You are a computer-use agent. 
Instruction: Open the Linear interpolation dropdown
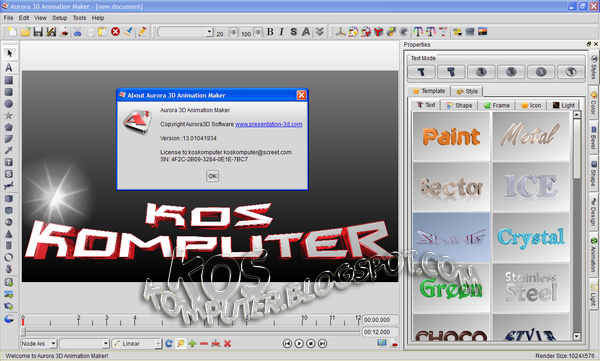coord(137,343)
